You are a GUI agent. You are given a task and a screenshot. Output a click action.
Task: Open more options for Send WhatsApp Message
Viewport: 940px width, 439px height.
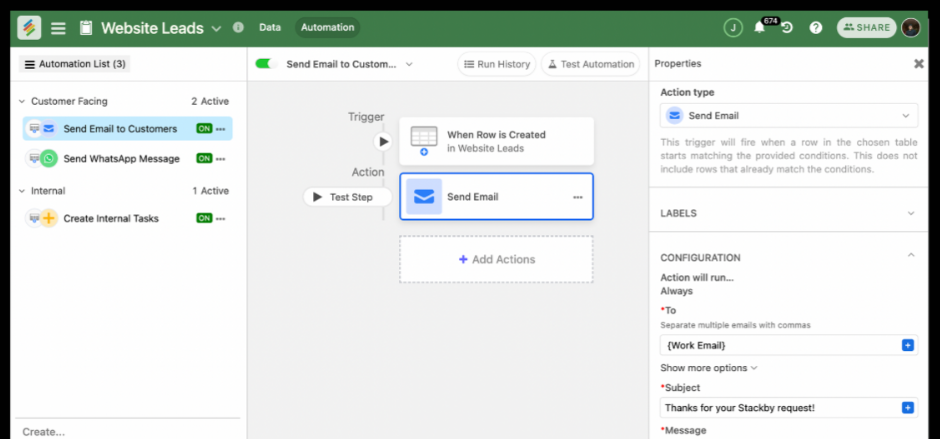(221, 159)
